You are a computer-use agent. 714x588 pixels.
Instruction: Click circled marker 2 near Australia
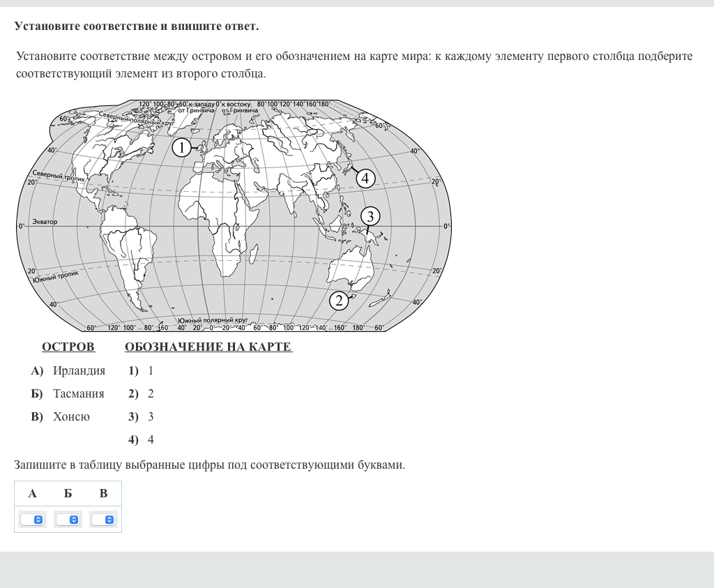[339, 301]
